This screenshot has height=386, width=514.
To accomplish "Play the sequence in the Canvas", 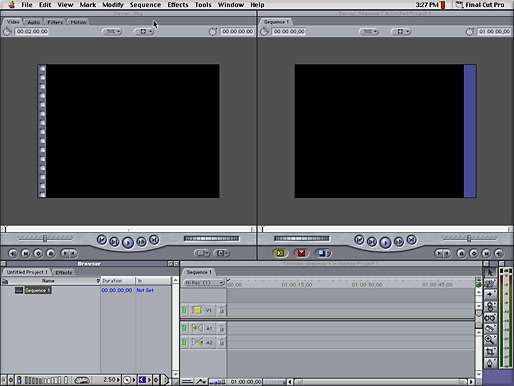I will coord(385,242).
